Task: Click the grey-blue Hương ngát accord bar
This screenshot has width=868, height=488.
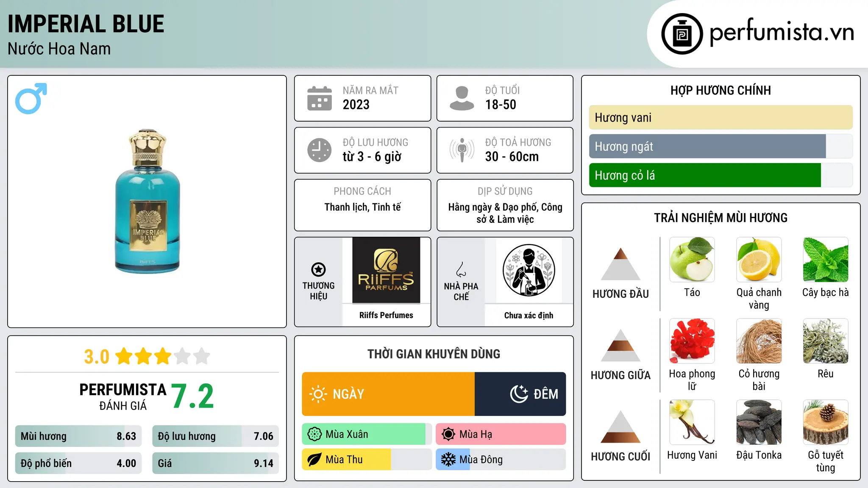Action: pos(707,146)
